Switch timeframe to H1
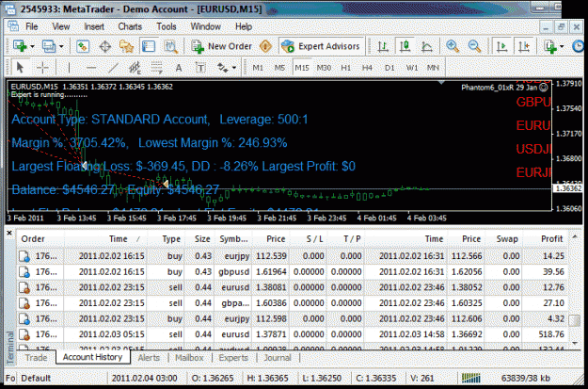588x389 pixels. coord(346,68)
